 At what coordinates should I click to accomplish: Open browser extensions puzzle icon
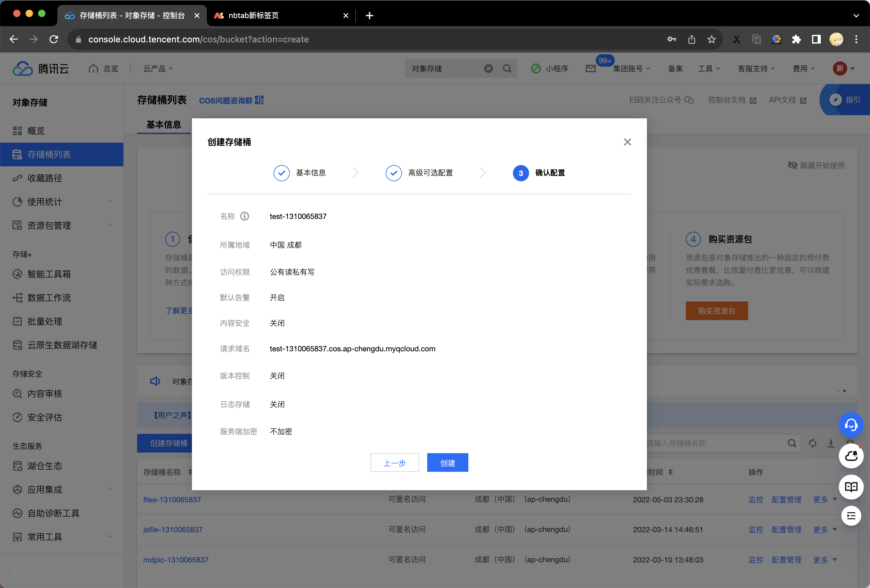click(796, 39)
